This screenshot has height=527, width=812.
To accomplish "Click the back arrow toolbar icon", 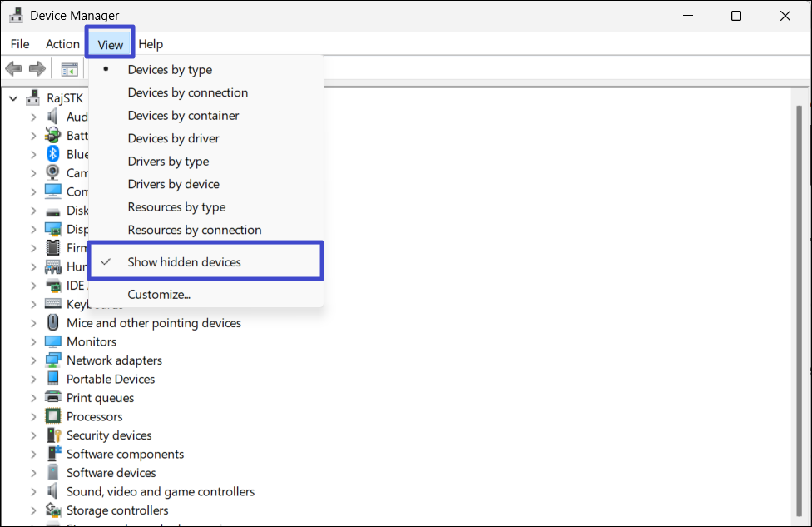I will [x=14, y=69].
